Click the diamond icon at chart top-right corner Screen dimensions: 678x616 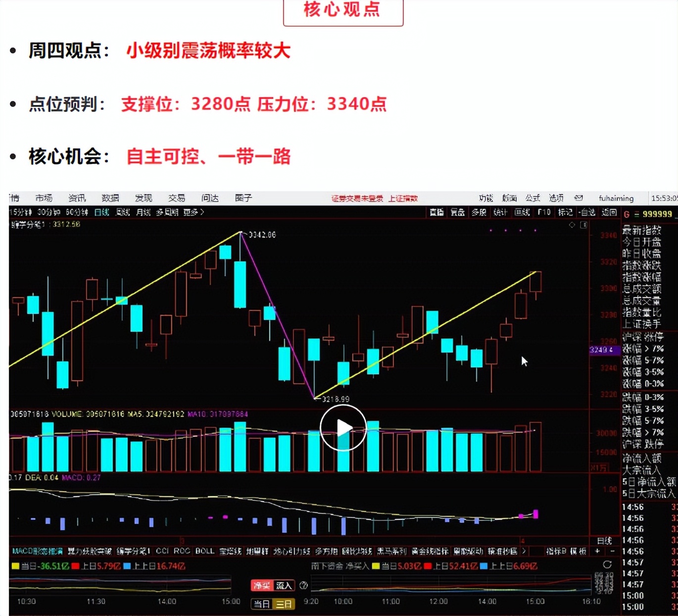coord(573,224)
